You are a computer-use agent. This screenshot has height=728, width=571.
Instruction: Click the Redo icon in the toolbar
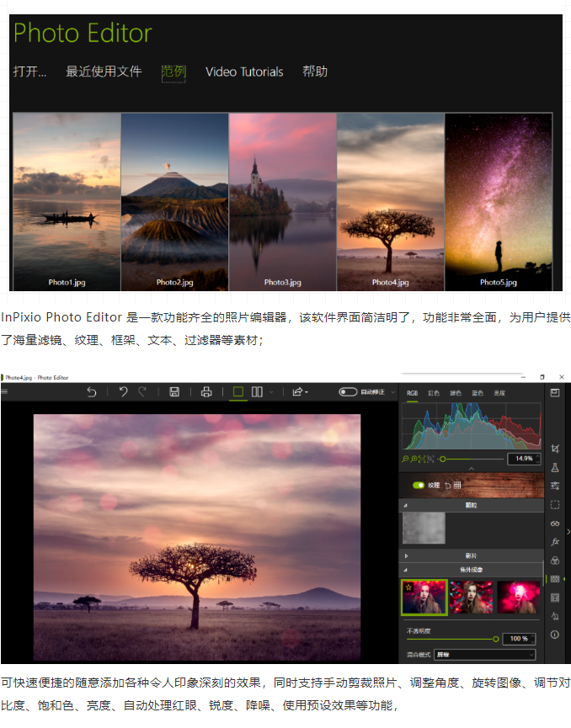tap(142, 392)
